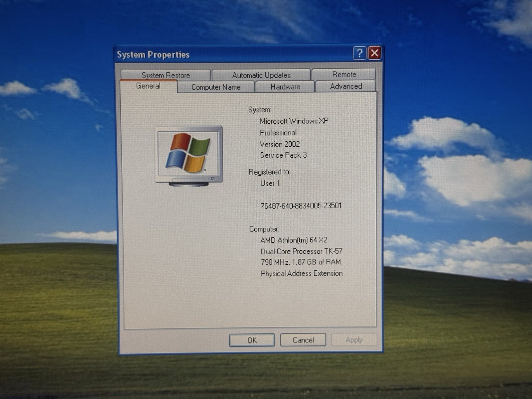Close the System Properties dialog
Viewport: 532px width, 399px height.
(x=374, y=53)
